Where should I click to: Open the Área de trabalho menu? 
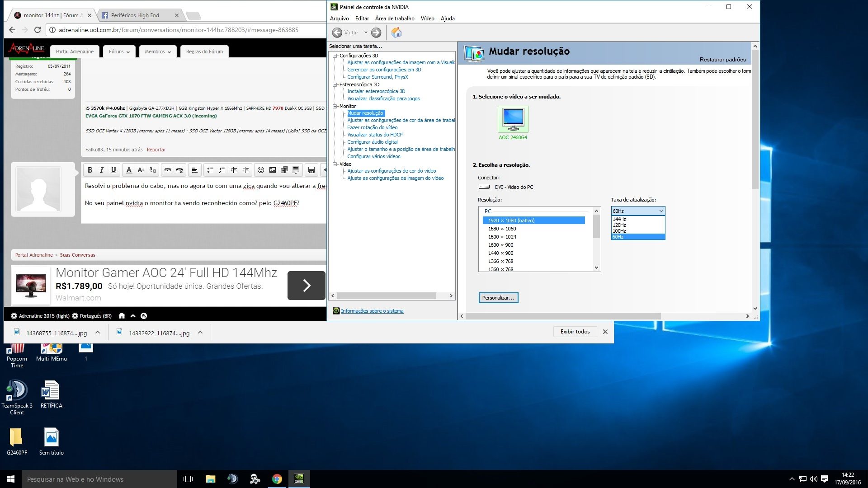(395, 19)
